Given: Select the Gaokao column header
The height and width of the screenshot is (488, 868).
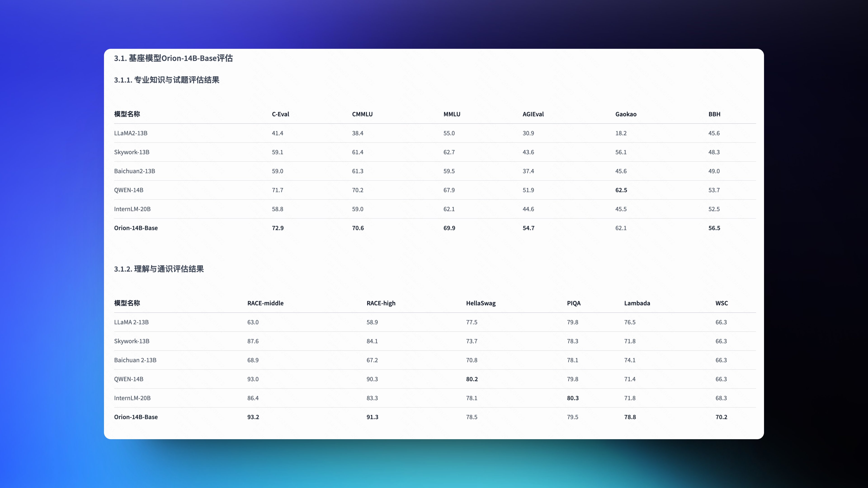Looking at the screenshot, I should click(x=626, y=114).
